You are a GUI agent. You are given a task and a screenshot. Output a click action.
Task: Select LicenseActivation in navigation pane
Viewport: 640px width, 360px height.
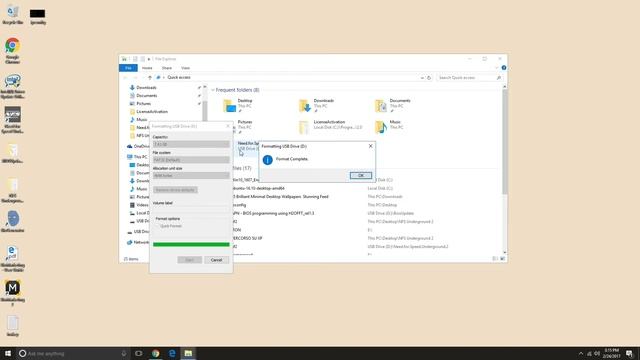(151, 111)
